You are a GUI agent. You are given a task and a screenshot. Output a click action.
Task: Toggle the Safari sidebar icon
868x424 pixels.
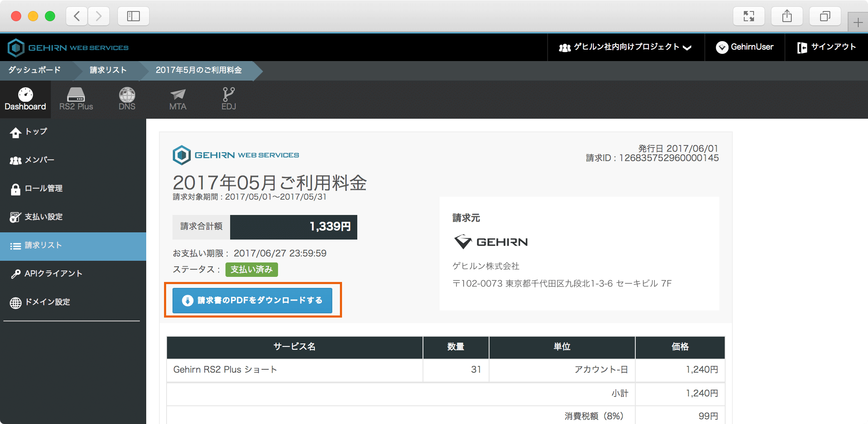[x=133, y=17]
